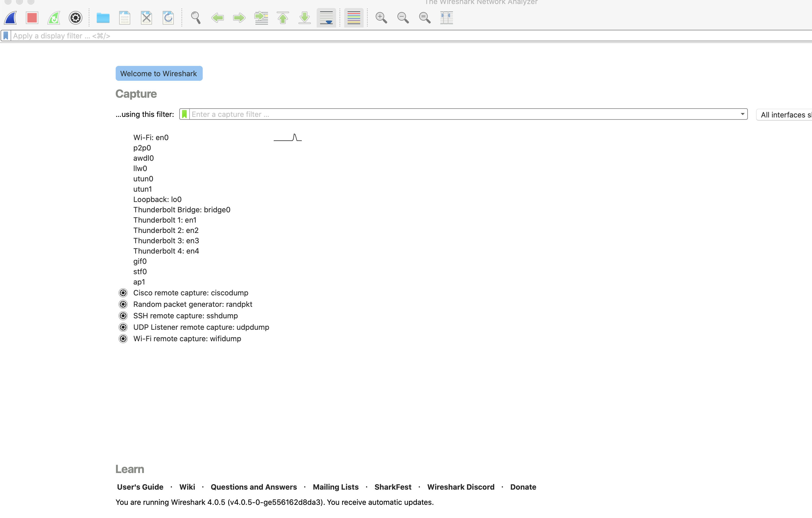Click the Welcome to Wireshark banner
The image size is (812, 518).
click(x=159, y=74)
